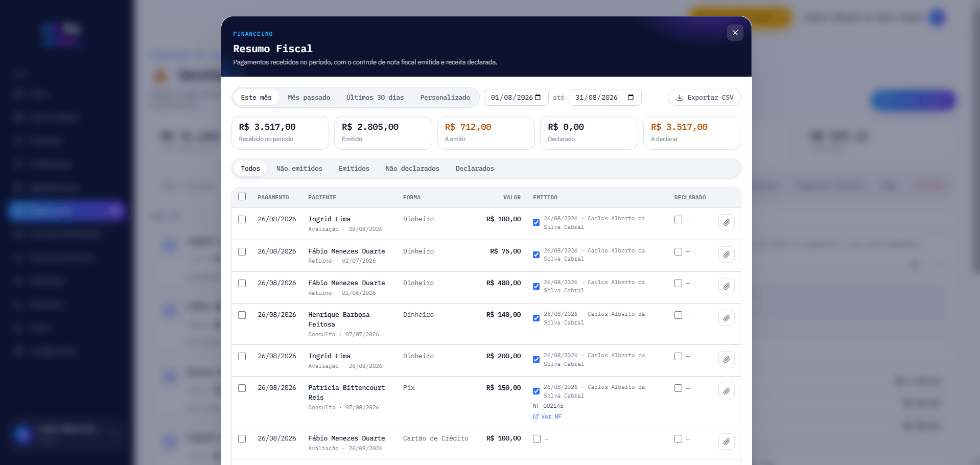Click the PACIENTE column header

[x=322, y=198]
